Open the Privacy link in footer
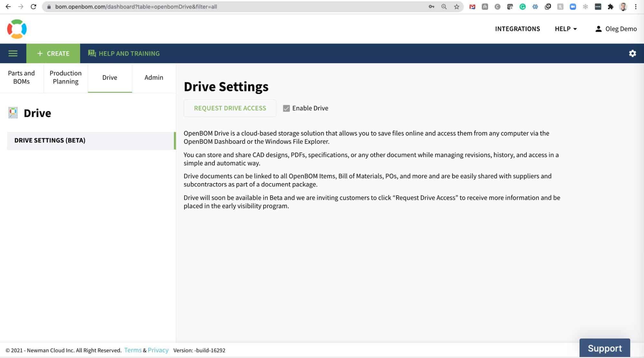Screen dimensions: 644x358 tap(158, 350)
